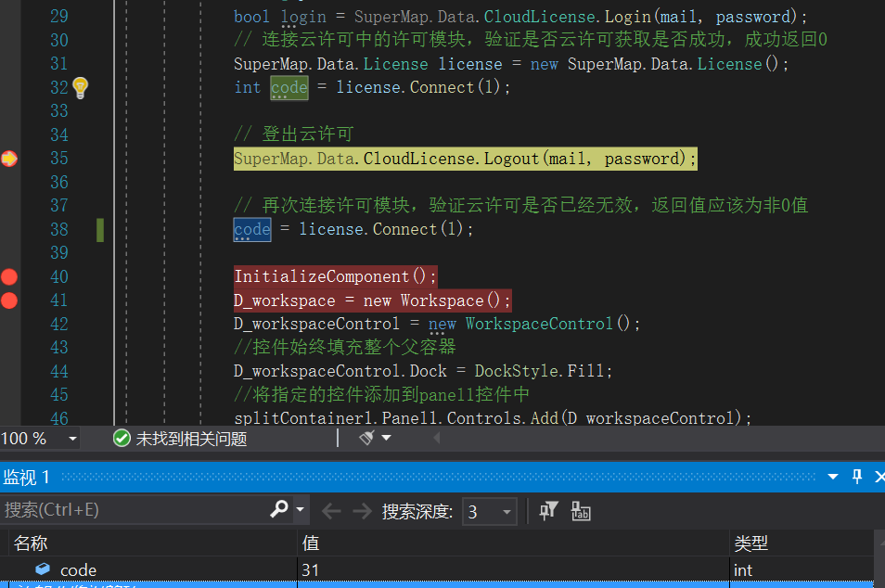Screen dimensions: 885x588
Task: Click the 'license' variable declaration on line 31
Action: point(470,64)
